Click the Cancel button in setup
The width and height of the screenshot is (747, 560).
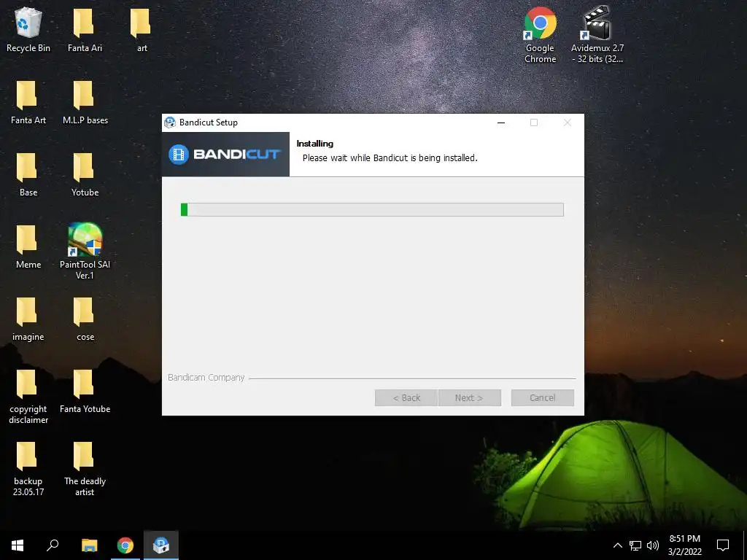[542, 397]
